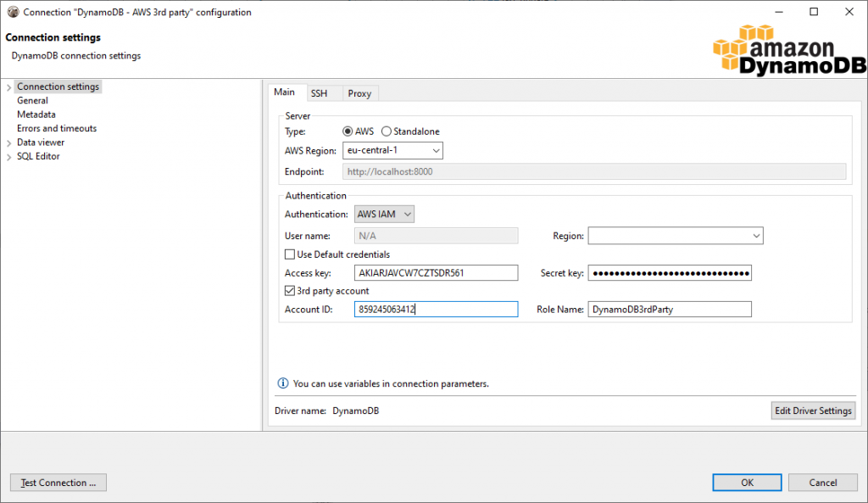Open the Authentication type dropdown
Viewport: 868px width, 503px height.
click(384, 214)
